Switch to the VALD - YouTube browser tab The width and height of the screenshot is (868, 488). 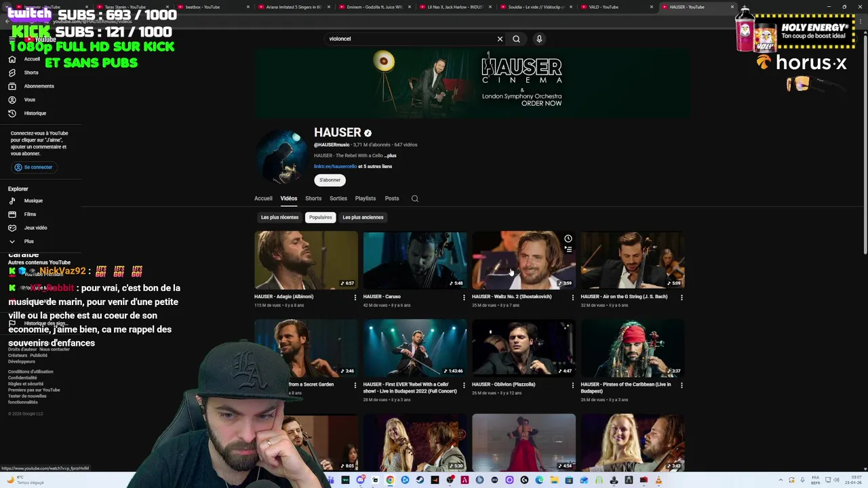click(604, 7)
